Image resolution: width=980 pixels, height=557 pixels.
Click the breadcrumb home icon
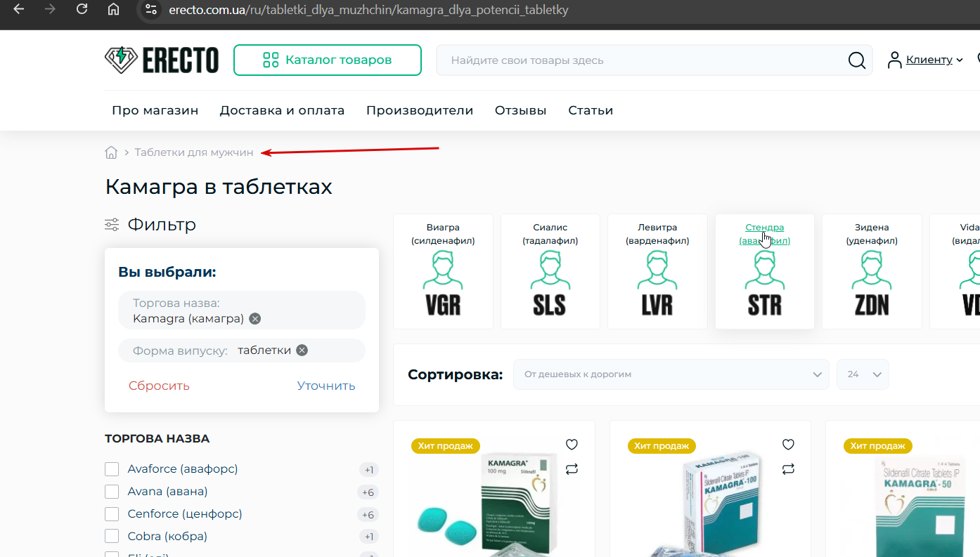pos(111,152)
